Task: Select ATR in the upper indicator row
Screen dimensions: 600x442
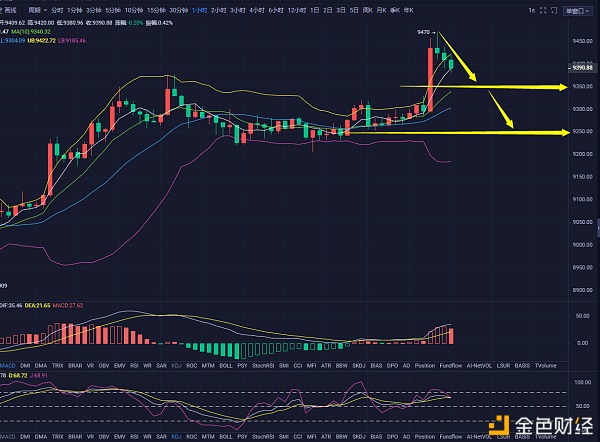Action: [326, 365]
